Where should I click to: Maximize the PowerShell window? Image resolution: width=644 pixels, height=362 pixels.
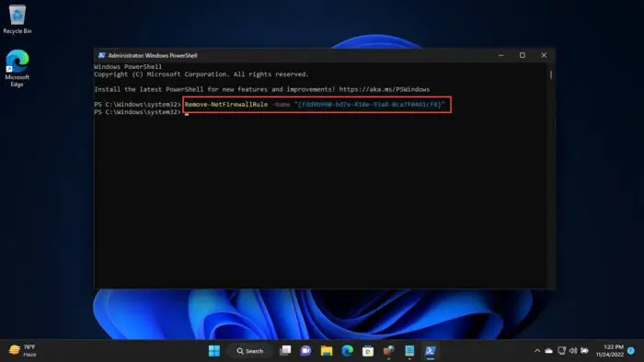click(x=523, y=55)
